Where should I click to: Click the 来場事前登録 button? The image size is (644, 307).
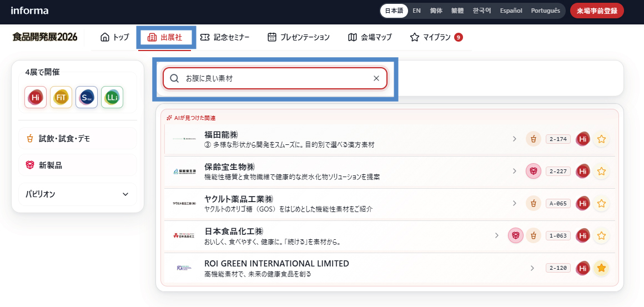pyautogui.click(x=597, y=11)
